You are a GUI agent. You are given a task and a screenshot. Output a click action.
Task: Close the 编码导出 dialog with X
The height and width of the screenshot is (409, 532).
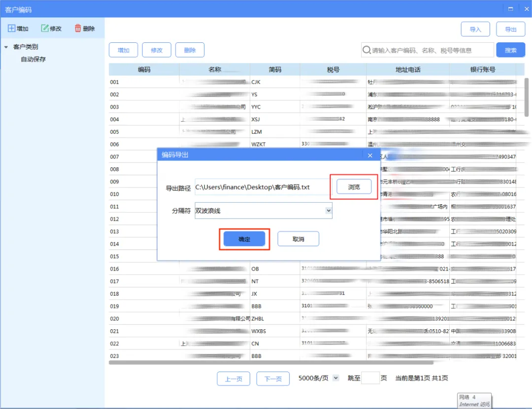(370, 156)
